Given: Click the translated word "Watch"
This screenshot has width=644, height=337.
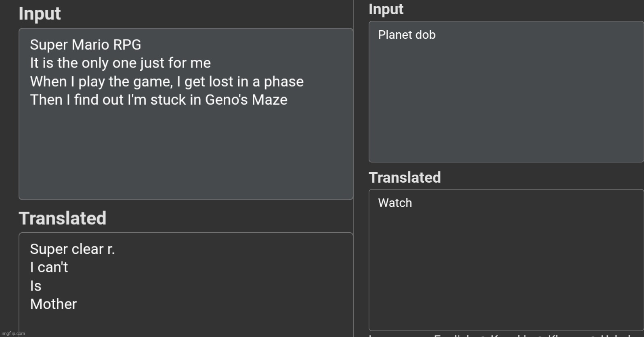Looking at the screenshot, I should coord(395,203).
